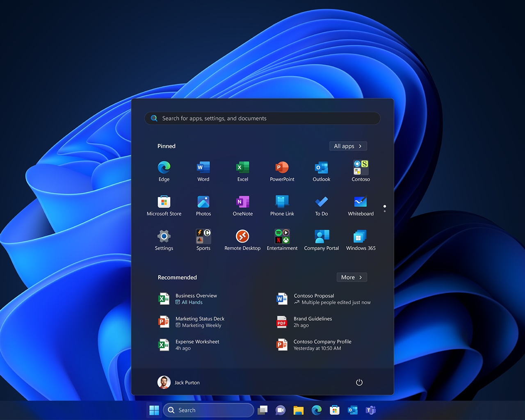This screenshot has width=525, height=420.
Task: Open the Brand Guidelines PDF
Action: (x=304, y=322)
